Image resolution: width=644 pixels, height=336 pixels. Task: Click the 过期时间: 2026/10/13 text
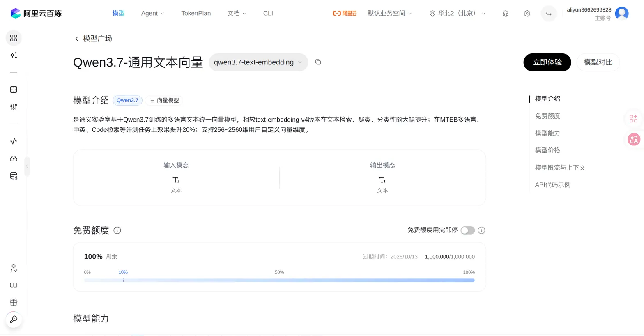(x=390, y=257)
